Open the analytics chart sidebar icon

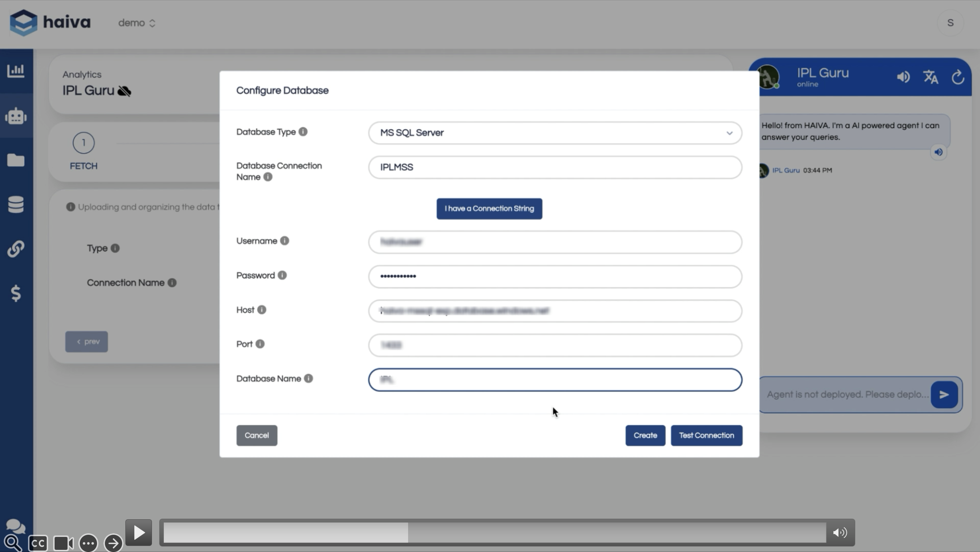pos(16,71)
